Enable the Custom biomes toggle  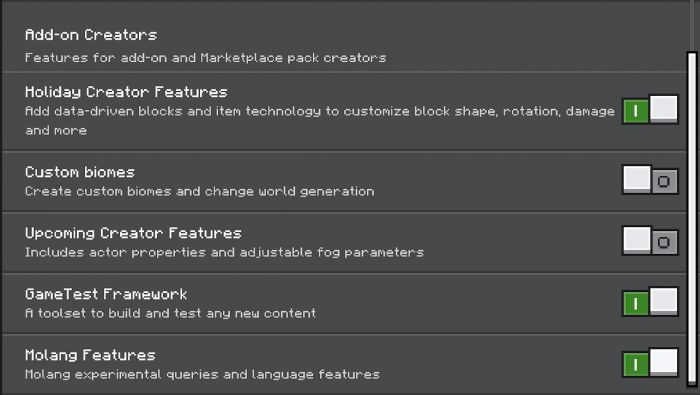click(650, 180)
